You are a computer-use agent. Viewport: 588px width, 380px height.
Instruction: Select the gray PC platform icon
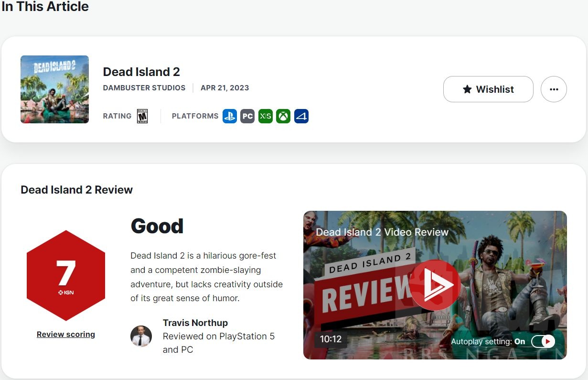click(247, 116)
